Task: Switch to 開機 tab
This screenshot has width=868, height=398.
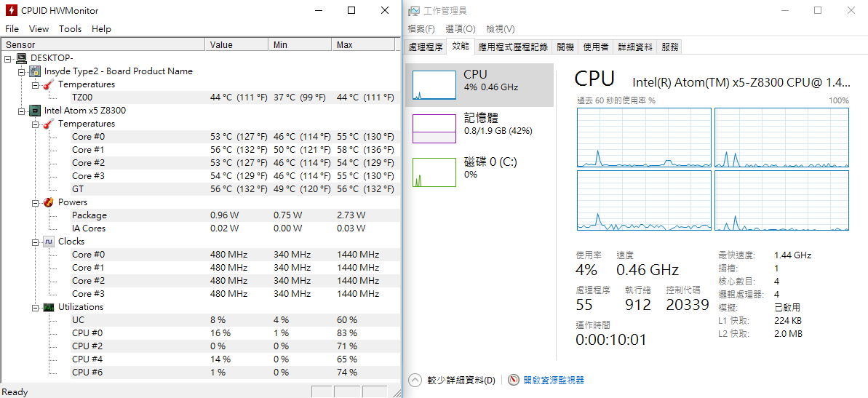Action: click(565, 47)
